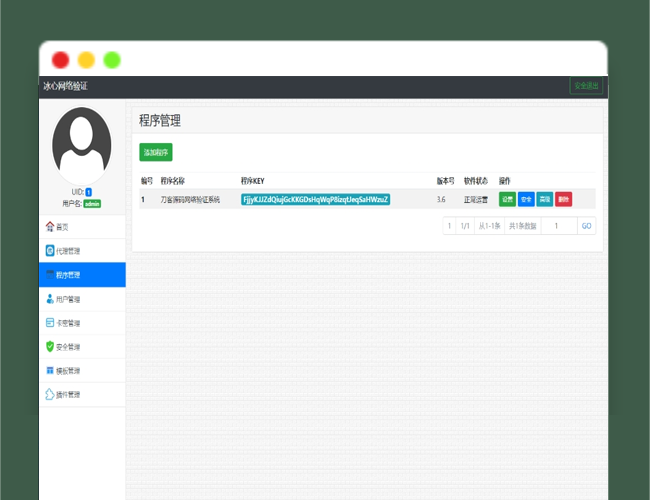The height and width of the screenshot is (500, 650).
Task: Click the 程序管理 page heading
Action: point(160,121)
